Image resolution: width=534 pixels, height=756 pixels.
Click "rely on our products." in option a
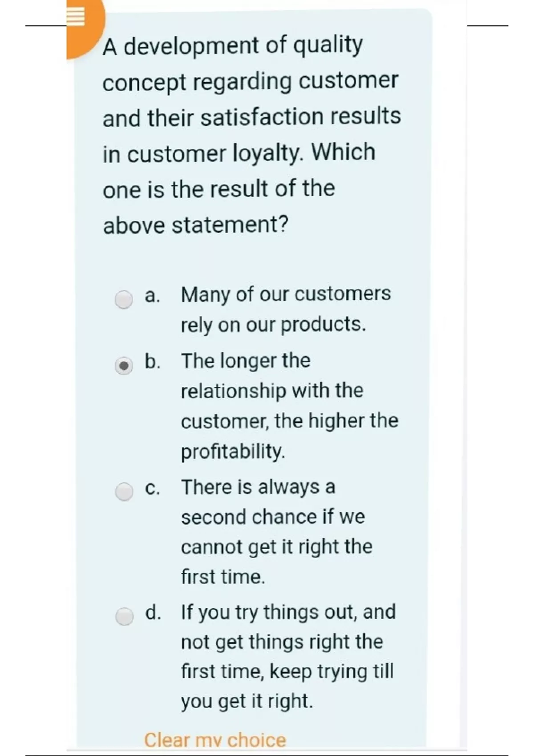(x=273, y=325)
